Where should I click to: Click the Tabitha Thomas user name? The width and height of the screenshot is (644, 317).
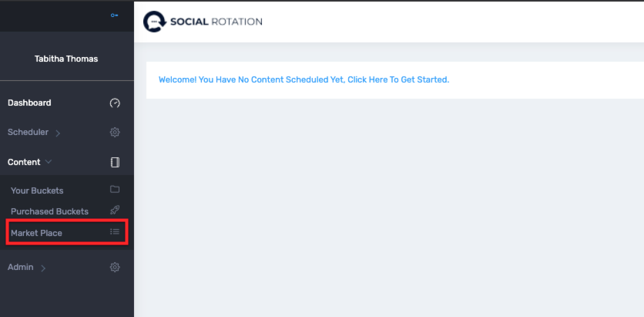tap(66, 59)
